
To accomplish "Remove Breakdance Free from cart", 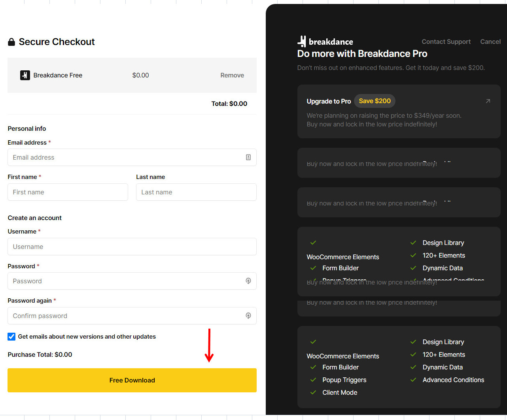I will [232, 75].
